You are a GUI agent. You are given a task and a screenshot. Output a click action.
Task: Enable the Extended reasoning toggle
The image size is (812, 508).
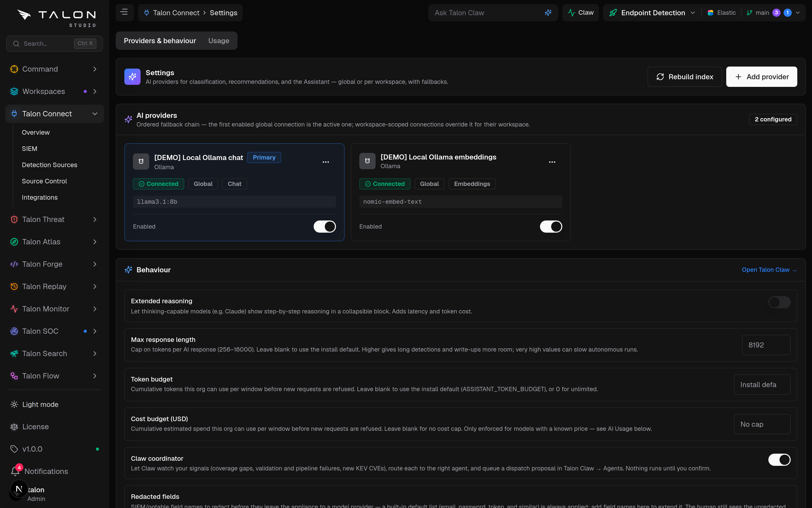pyautogui.click(x=779, y=302)
